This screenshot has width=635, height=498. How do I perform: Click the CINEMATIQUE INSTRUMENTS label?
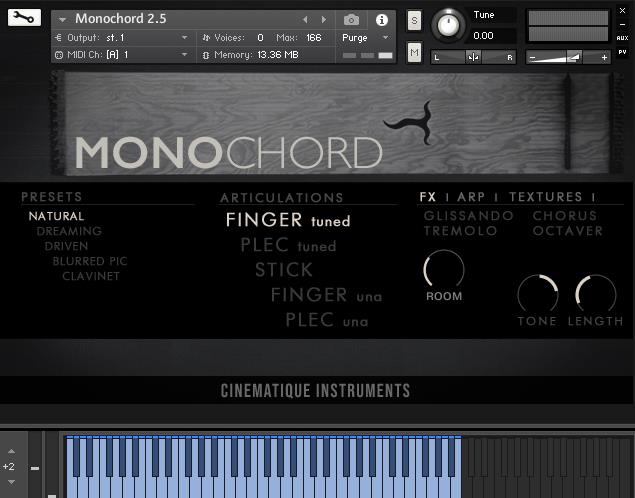(x=315, y=391)
